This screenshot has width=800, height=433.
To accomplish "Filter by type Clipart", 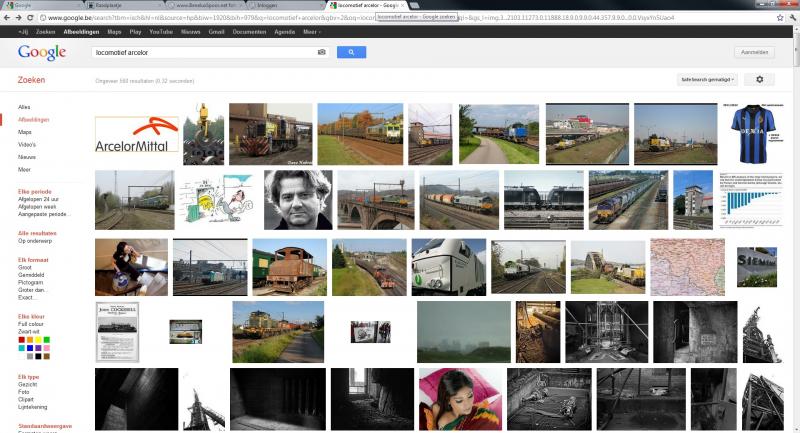I will [x=26, y=399].
